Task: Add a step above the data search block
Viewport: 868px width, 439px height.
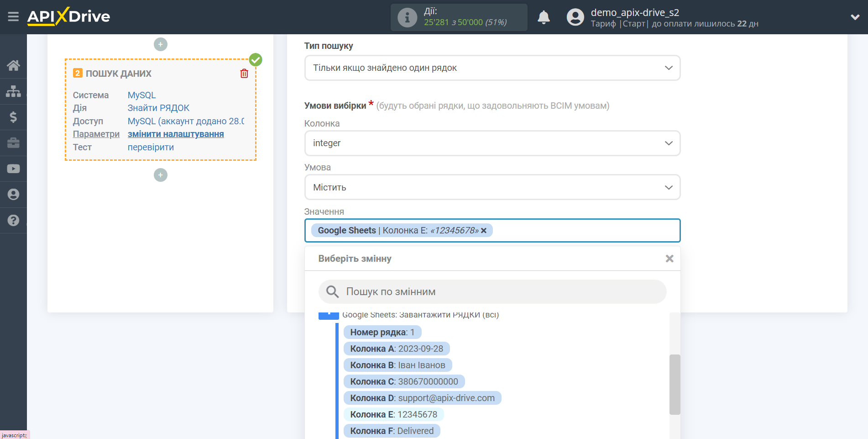Action: pos(161,44)
